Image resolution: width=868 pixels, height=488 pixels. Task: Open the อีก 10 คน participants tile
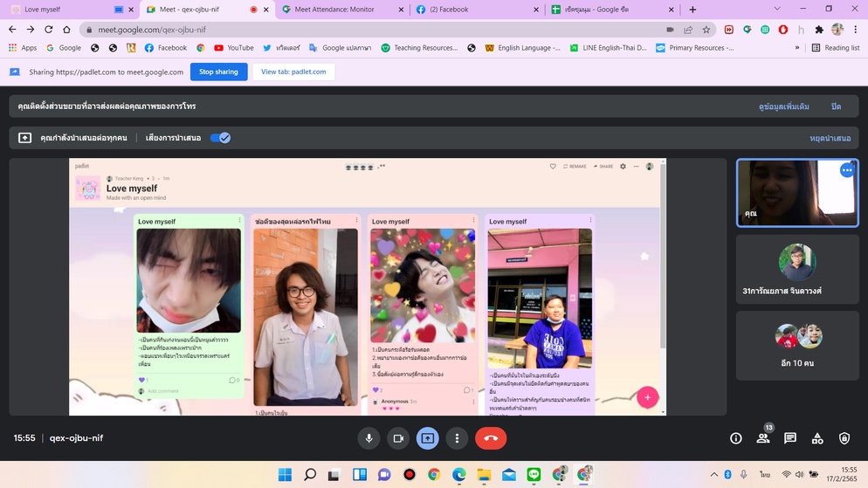click(797, 346)
